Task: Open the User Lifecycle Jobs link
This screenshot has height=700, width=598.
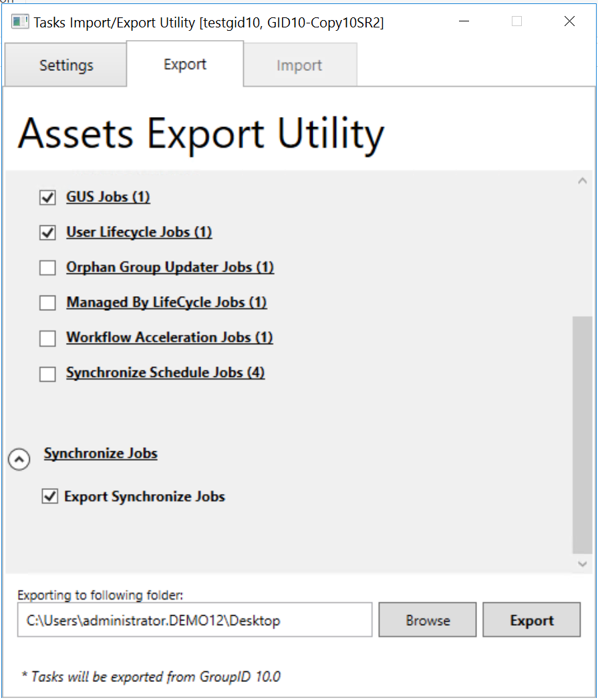Action: (x=139, y=232)
